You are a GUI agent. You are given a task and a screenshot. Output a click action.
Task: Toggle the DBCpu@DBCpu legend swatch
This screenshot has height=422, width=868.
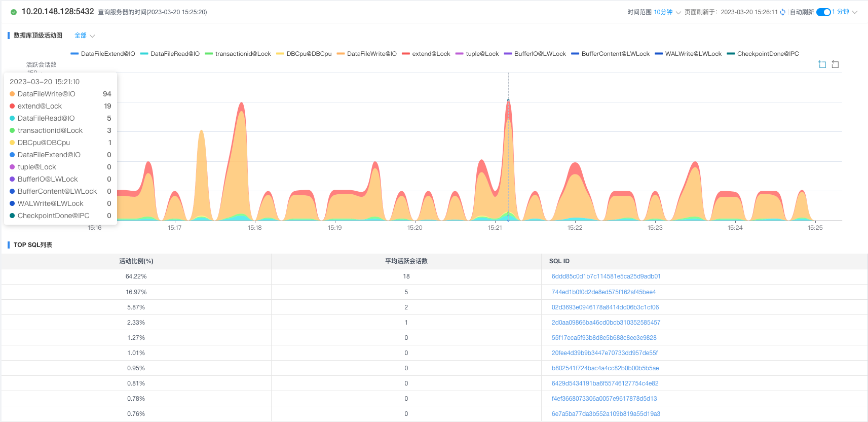(x=280, y=54)
